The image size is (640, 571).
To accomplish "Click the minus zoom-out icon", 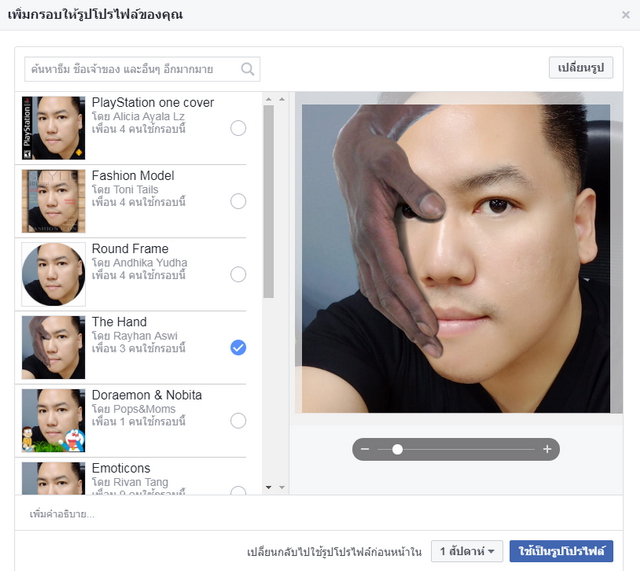I will click(x=365, y=450).
